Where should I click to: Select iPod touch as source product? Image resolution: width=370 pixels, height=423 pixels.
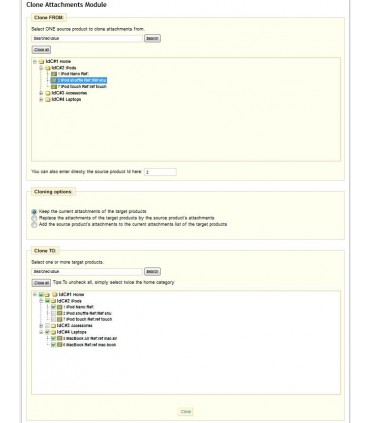(x=82, y=87)
